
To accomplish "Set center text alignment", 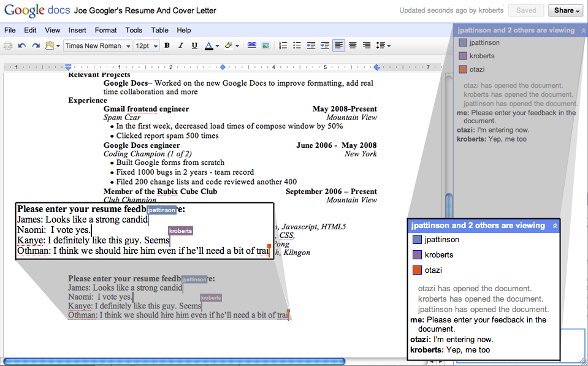I will click(x=353, y=45).
